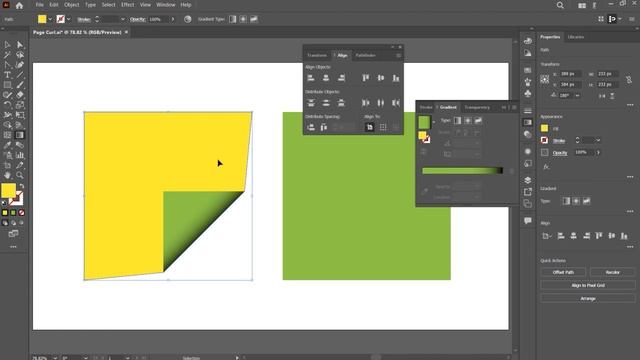Select the Rotate tool

[x=8, y=105]
